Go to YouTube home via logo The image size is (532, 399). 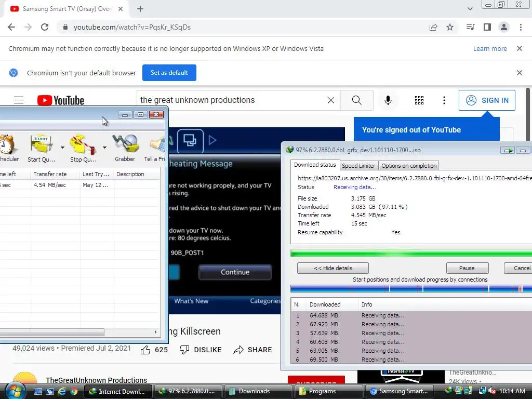(61, 100)
